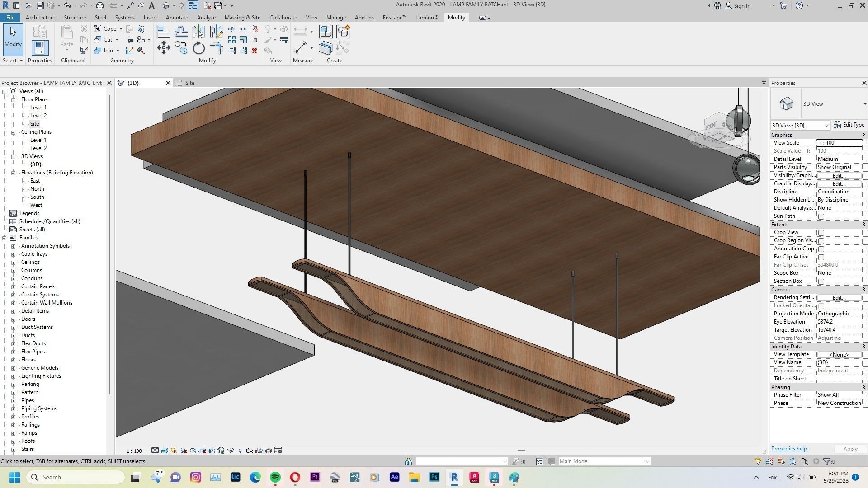Click the Type Properties icon in the Properties panel of the ribbon
This screenshot has width=868, height=488.
40,31
